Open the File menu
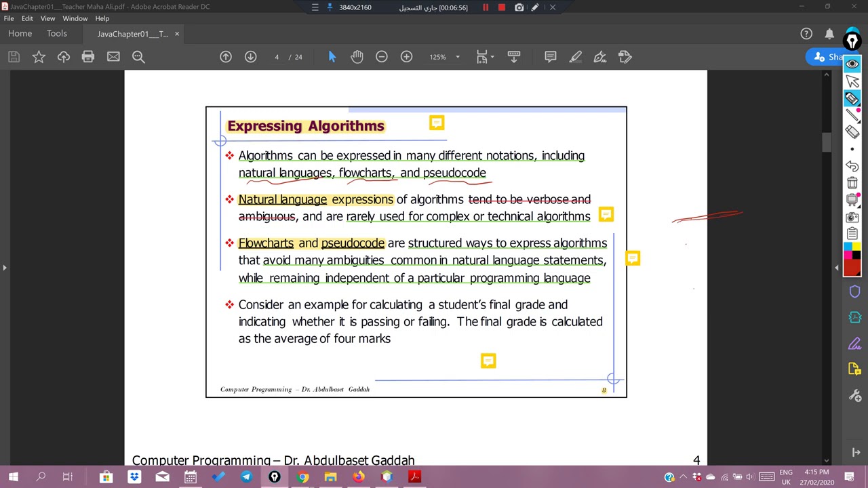 tap(9, 18)
